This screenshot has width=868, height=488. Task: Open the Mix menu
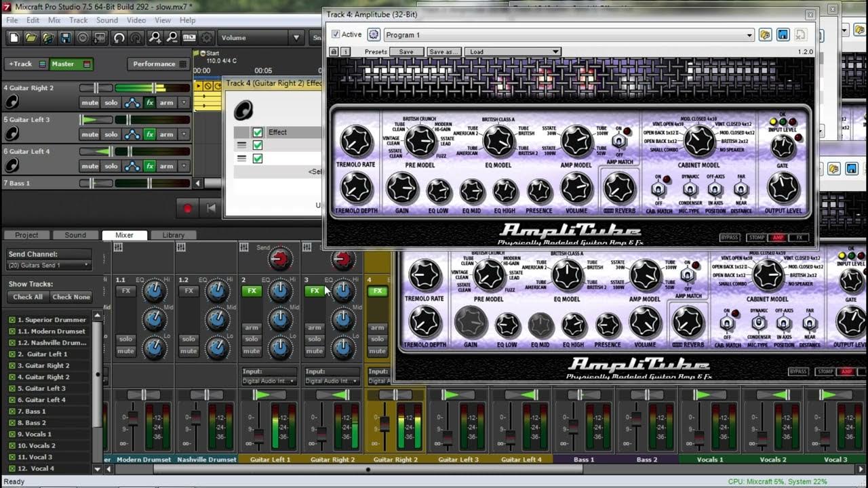pos(54,20)
